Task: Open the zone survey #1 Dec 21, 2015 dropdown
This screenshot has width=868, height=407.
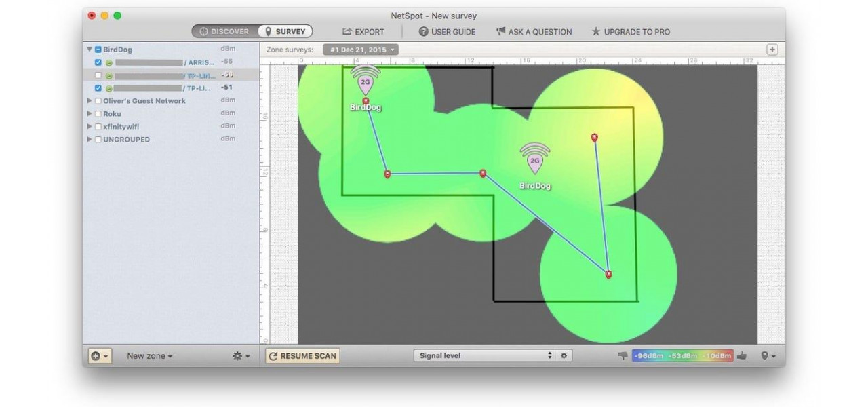Action: [x=361, y=50]
